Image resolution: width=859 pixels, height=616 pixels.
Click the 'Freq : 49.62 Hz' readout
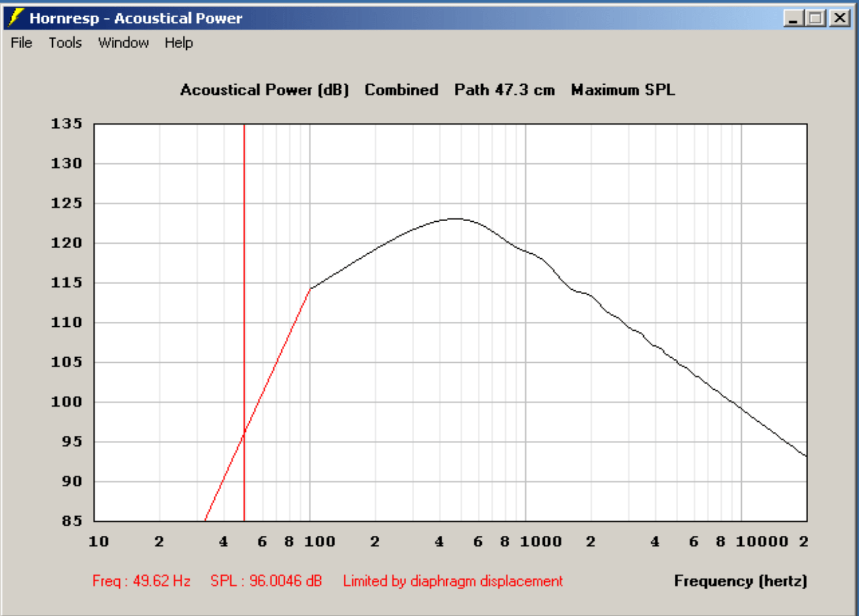click(x=141, y=580)
